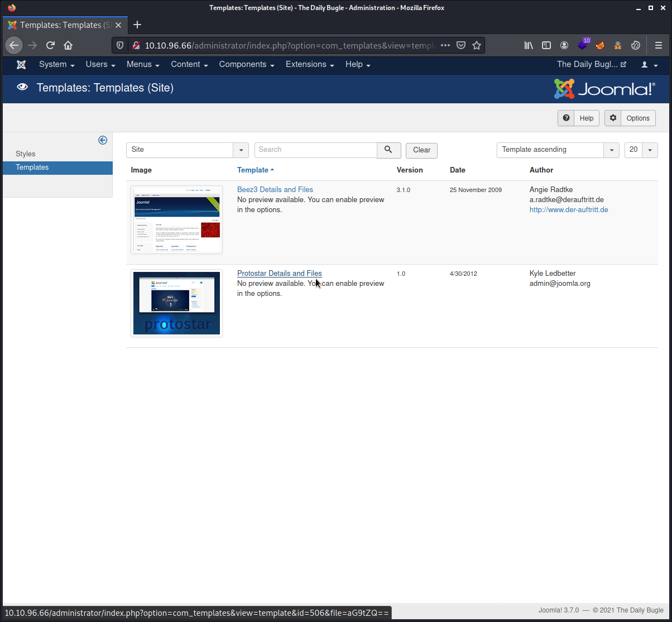Click the Protostar template thumbnail
The image size is (672, 622).
pyautogui.click(x=176, y=303)
